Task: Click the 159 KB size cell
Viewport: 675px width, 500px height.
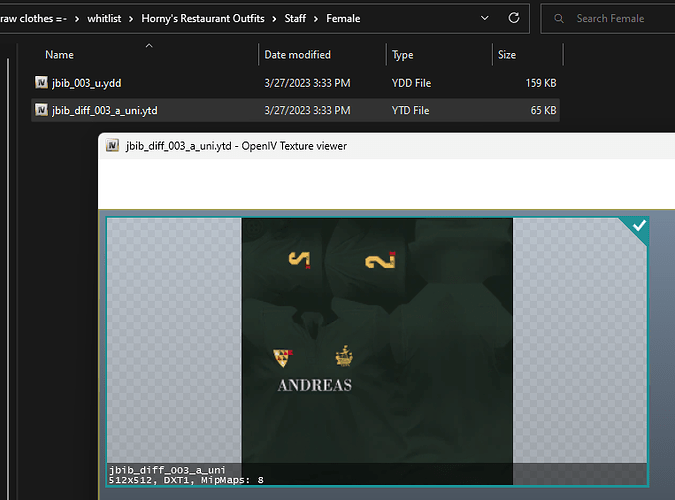Action: click(x=541, y=83)
